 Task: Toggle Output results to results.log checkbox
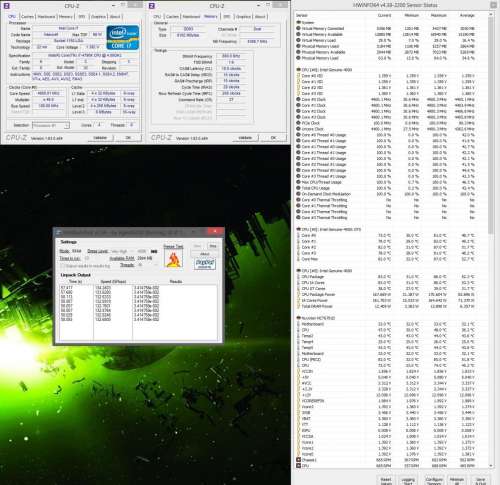pyautogui.click(x=62, y=266)
